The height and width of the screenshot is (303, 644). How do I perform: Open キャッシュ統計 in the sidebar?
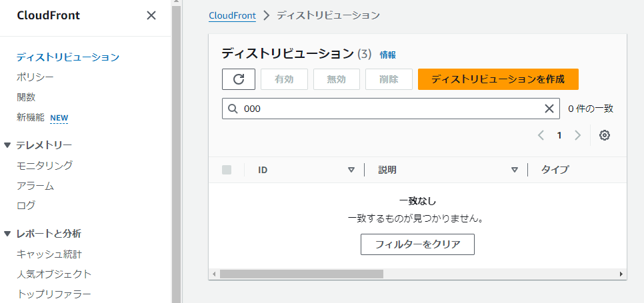tap(49, 254)
